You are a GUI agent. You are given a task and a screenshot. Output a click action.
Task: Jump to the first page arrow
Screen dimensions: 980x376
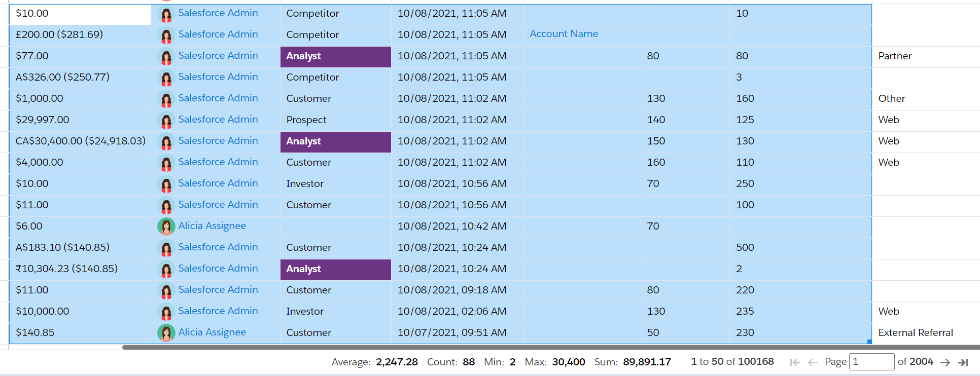click(x=795, y=362)
